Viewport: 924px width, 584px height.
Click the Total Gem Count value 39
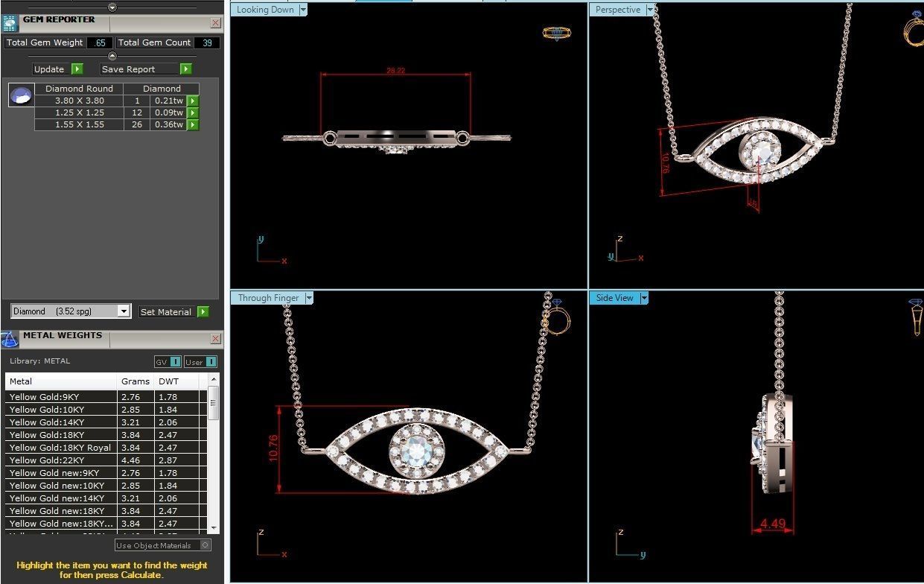pyautogui.click(x=207, y=43)
